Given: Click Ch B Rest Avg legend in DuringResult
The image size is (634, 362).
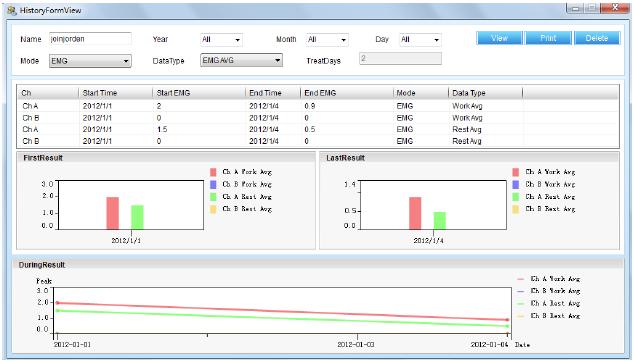Looking at the screenshot, I should [549, 315].
